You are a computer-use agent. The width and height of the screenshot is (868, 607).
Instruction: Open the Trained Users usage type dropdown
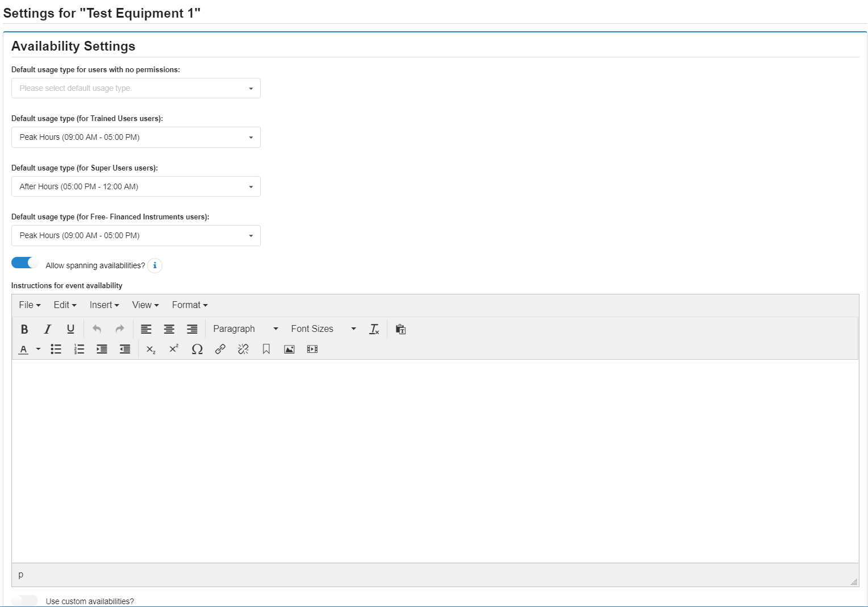click(x=136, y=137)
